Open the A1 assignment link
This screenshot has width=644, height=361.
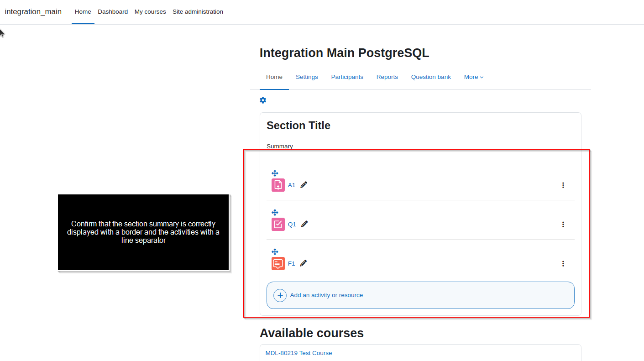pyautogui.click(x=292, y=185)
